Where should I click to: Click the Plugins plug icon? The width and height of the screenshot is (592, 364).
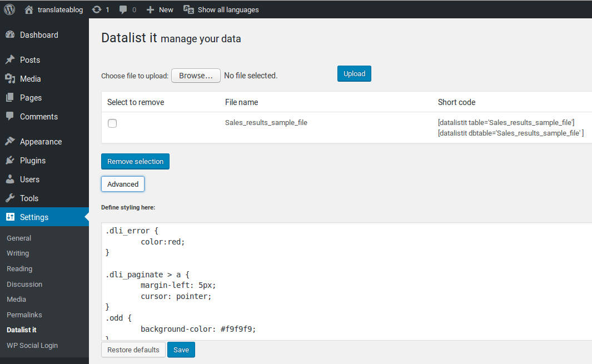[x=10, y=160]
